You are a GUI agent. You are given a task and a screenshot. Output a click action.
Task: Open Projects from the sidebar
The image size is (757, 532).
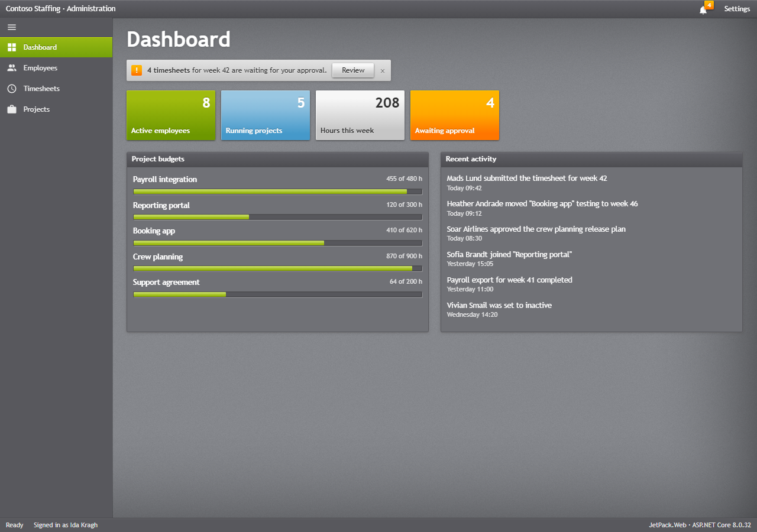pos(56,109)
